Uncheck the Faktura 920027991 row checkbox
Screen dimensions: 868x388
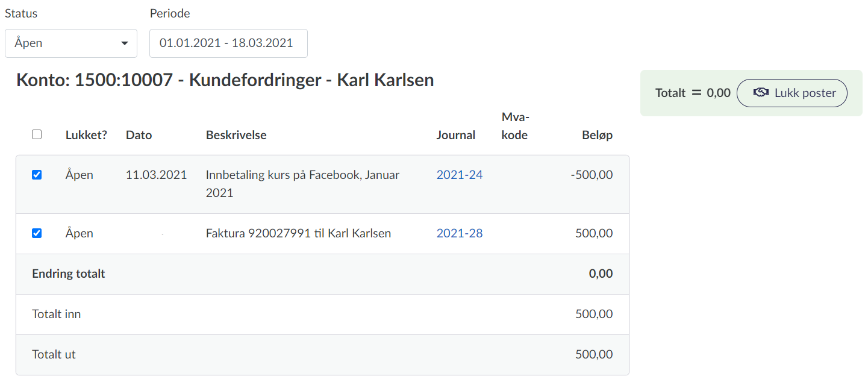pos(37,233)
